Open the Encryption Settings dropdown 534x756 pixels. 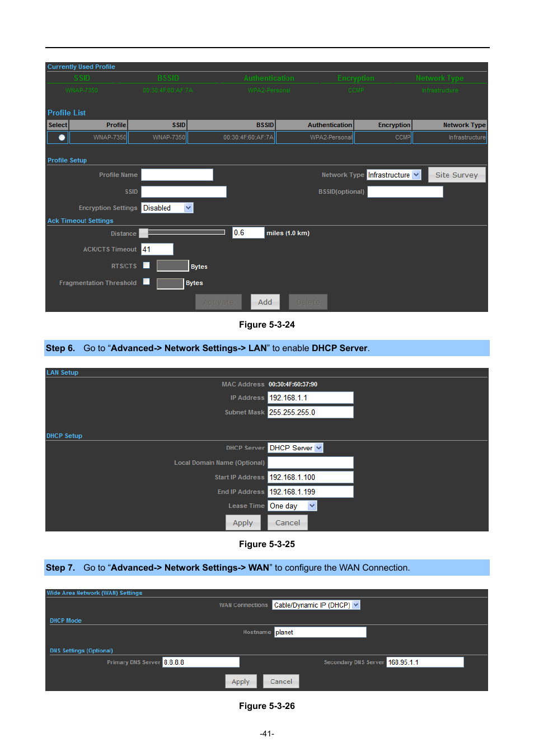tap(167, 208)
